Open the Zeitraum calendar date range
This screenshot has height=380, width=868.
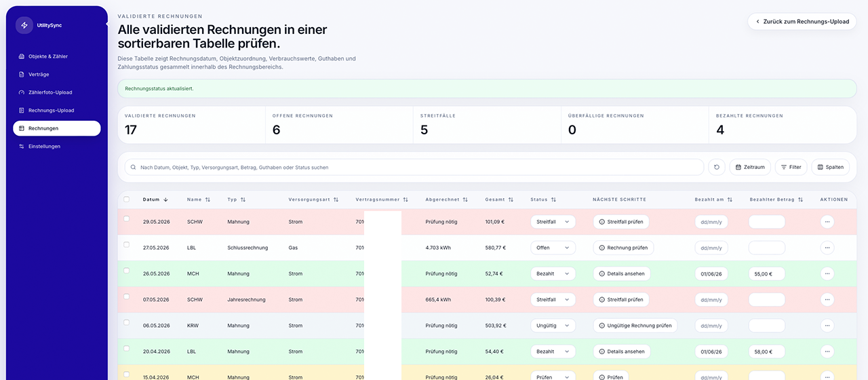coord(750,167)
